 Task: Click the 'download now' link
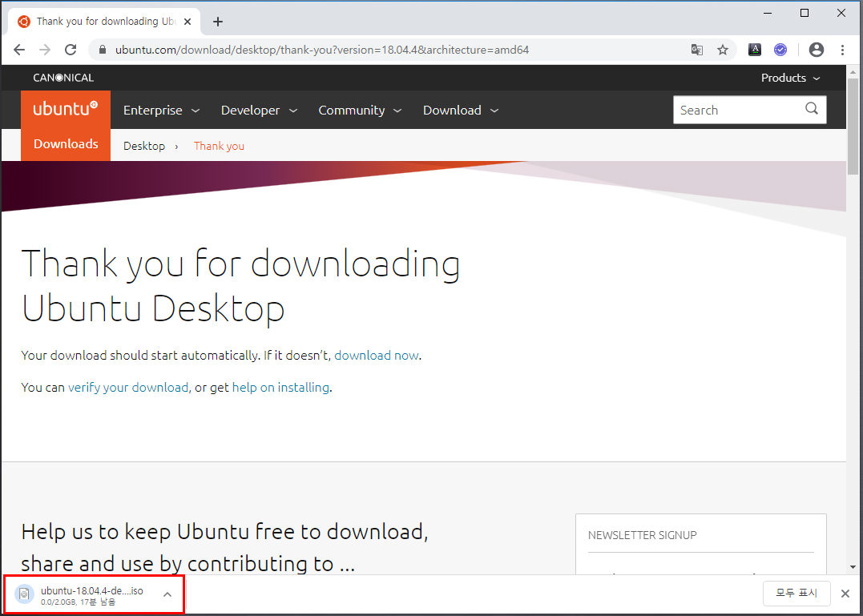(x=377, y=356)
